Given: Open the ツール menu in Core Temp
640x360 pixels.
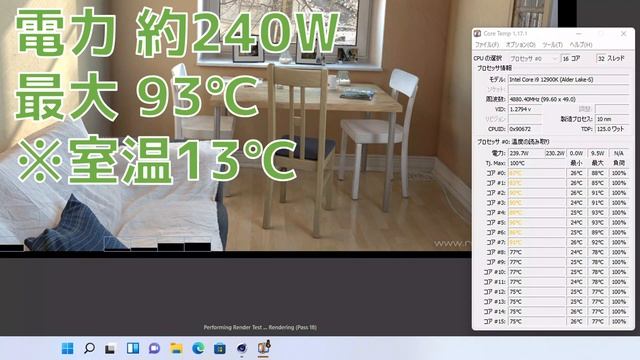Looking at the screenshot, I should click(x=552, y=44).
